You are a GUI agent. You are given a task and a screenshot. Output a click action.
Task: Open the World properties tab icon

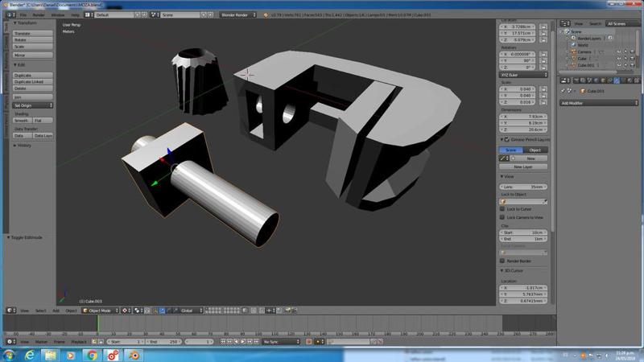click(x=596, y=80)
